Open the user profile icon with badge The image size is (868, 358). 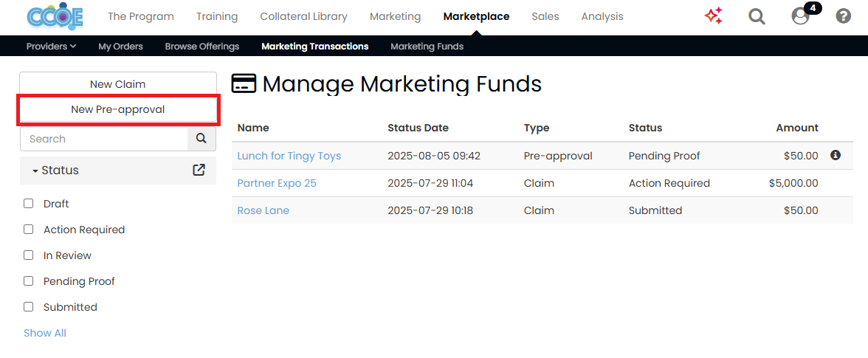800,16
